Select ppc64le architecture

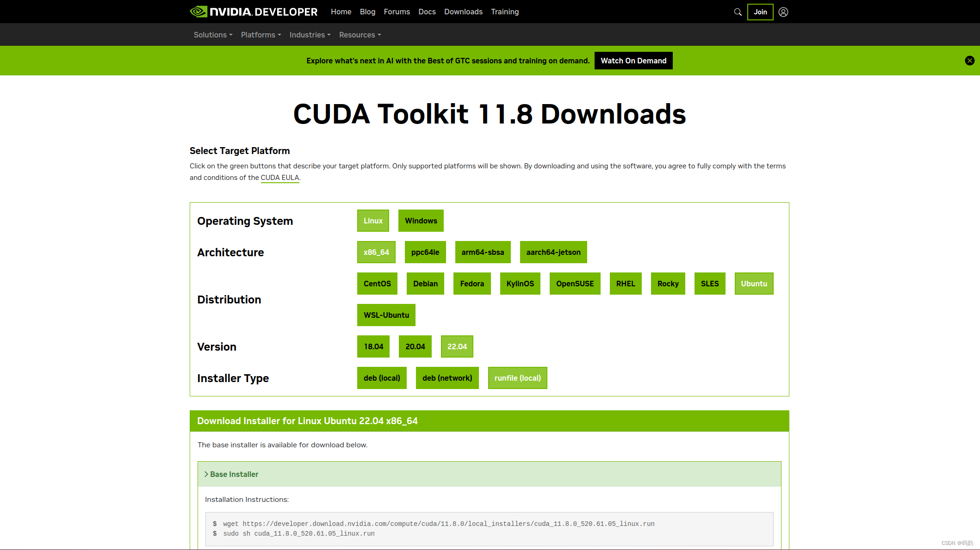(x=425, y=252)
